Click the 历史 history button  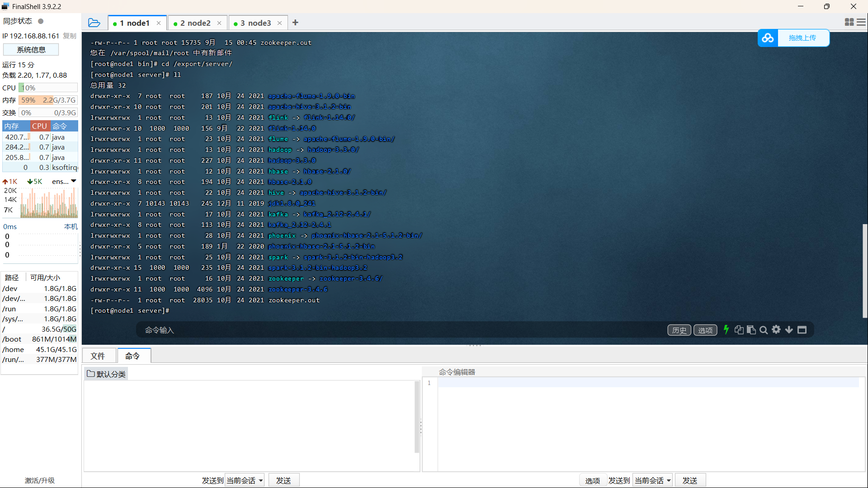(679, 330)
